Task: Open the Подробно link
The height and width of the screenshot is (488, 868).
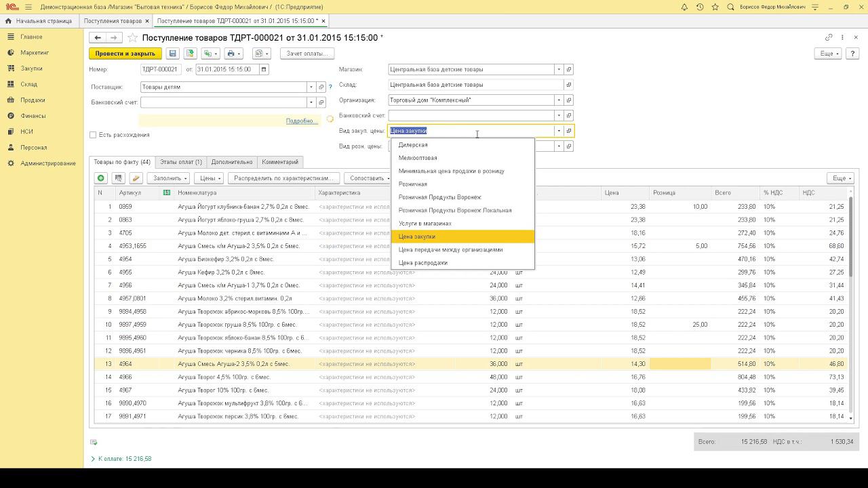Action: pyautogui.click(x=301, y=121)
